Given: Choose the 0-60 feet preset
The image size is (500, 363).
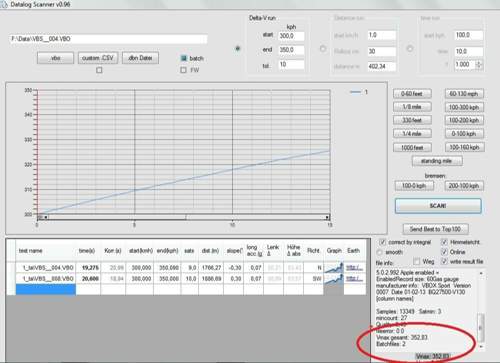Looking at the screenshot, I should [412, 94].
